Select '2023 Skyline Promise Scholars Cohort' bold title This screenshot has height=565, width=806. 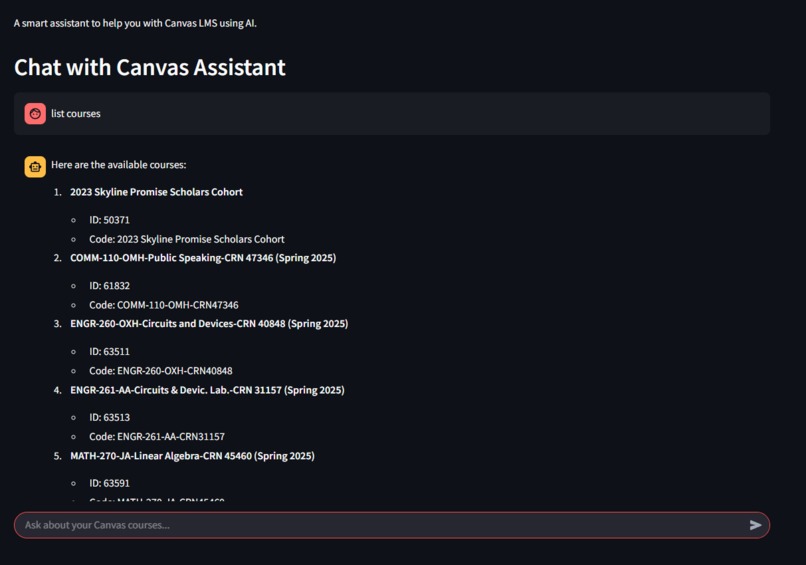pyautogui.click(x=156, y=192)
